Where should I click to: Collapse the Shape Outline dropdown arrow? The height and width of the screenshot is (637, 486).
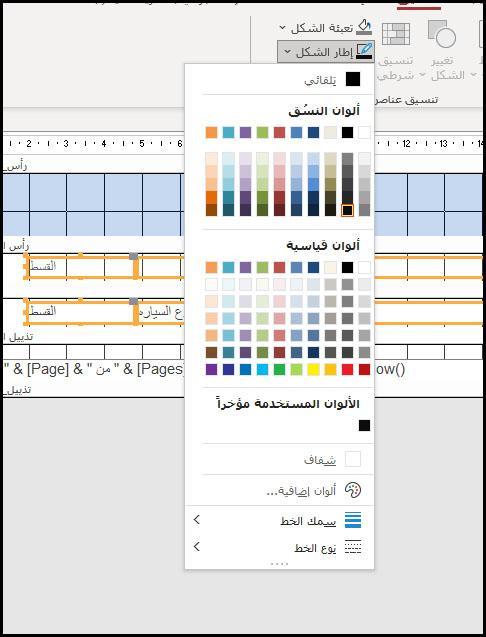(x=287, y=52)
